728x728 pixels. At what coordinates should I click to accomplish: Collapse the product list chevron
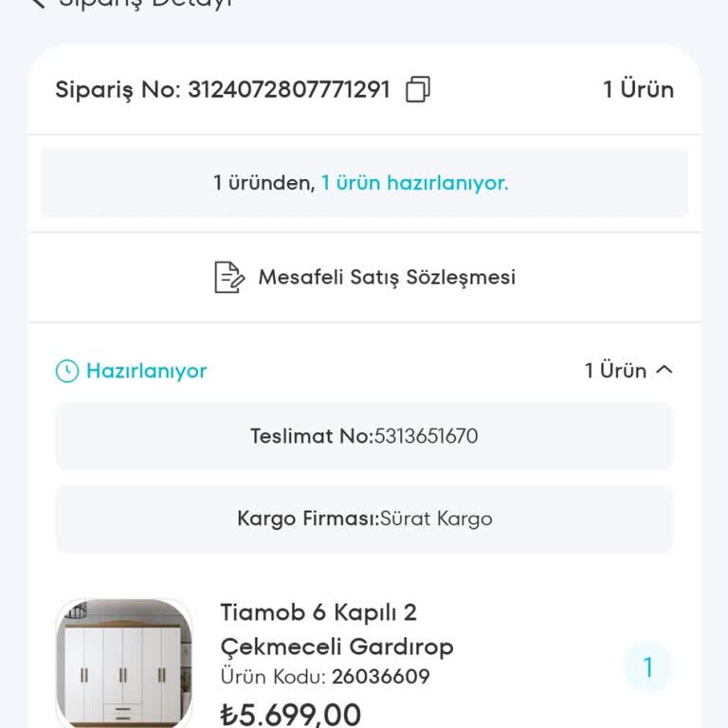pyautogui.click(x=664, y=371)
